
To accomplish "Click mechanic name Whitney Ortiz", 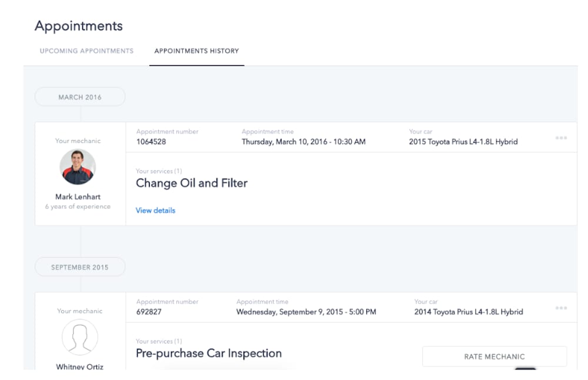I will click(x=79, y=366).
